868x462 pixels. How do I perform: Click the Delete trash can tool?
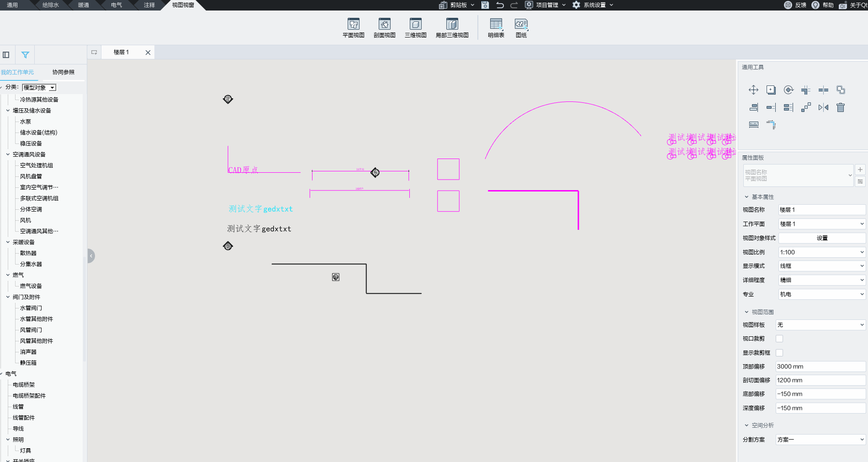[841, 107]
